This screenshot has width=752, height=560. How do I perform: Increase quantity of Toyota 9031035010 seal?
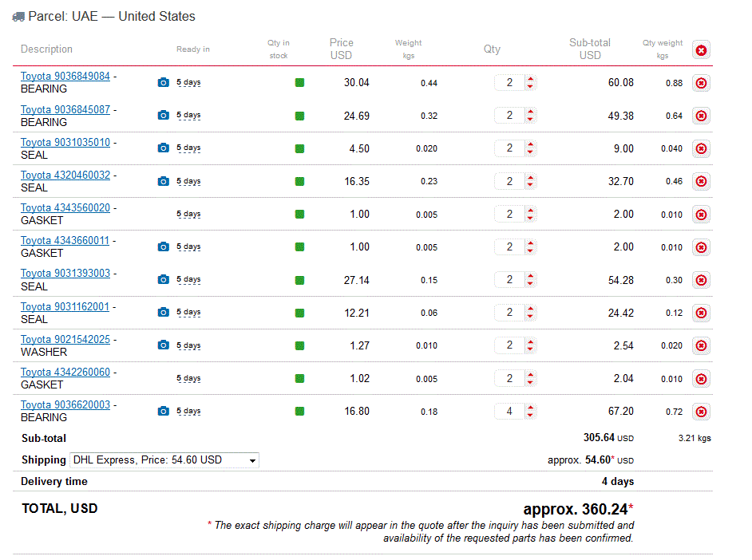(x=530, y=144)
